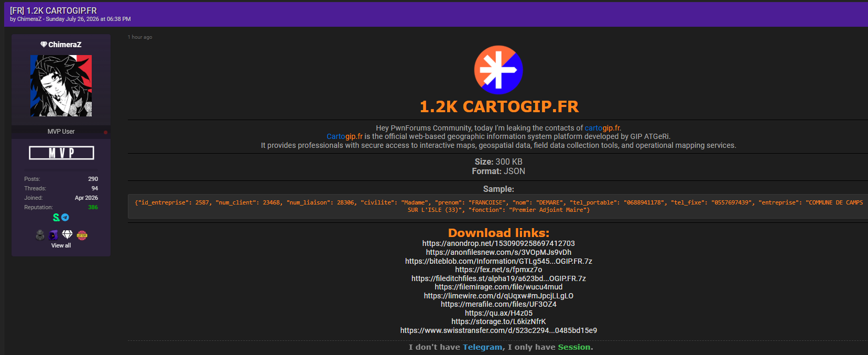
Task: Open the fileditchfiles.st download link
Action: coord(498,278)
